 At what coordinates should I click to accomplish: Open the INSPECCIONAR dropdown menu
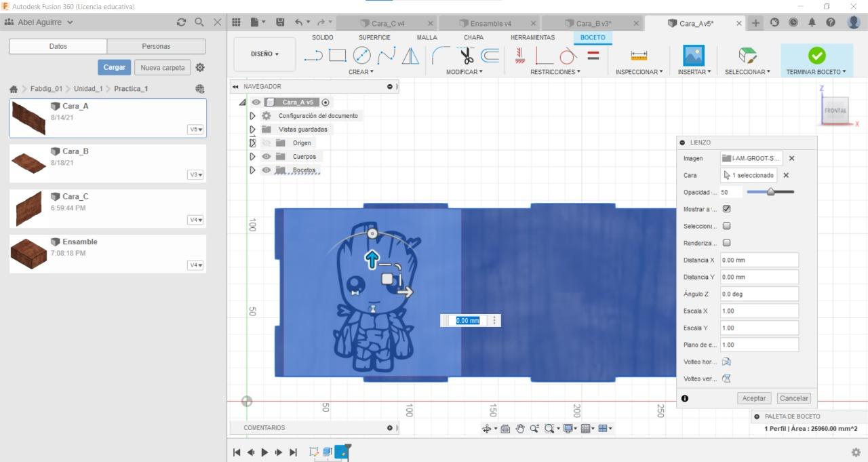coord(639,72)
